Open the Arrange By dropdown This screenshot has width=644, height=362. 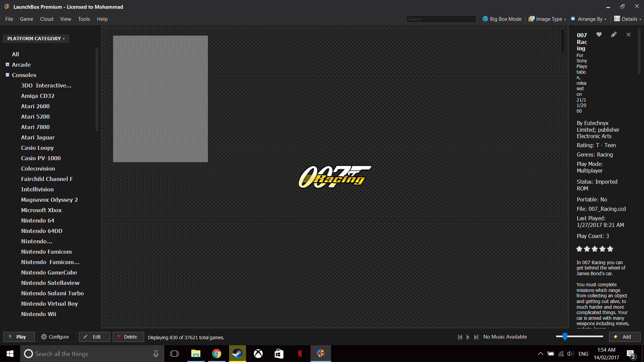click(589, 19)
